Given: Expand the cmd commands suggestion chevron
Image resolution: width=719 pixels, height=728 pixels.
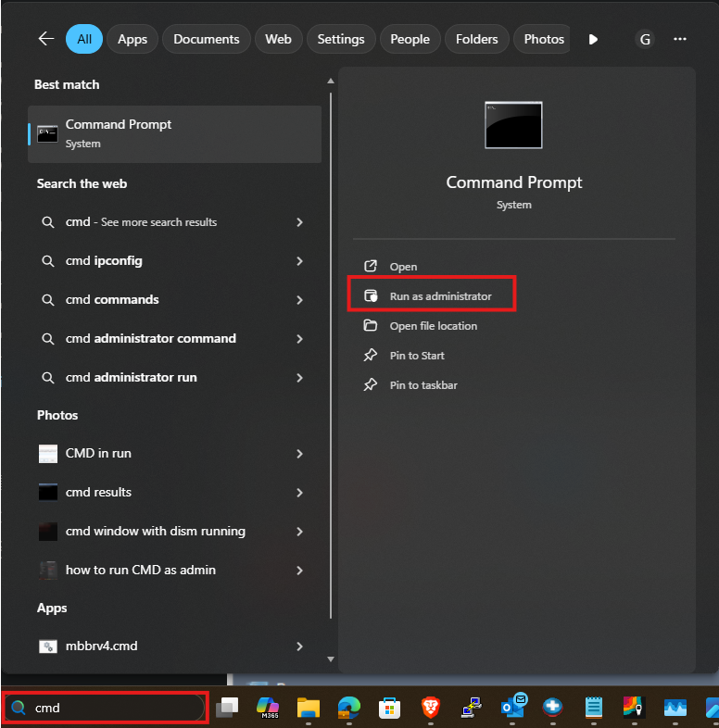Looking at the screenshot, I should [x=299, y=300].
